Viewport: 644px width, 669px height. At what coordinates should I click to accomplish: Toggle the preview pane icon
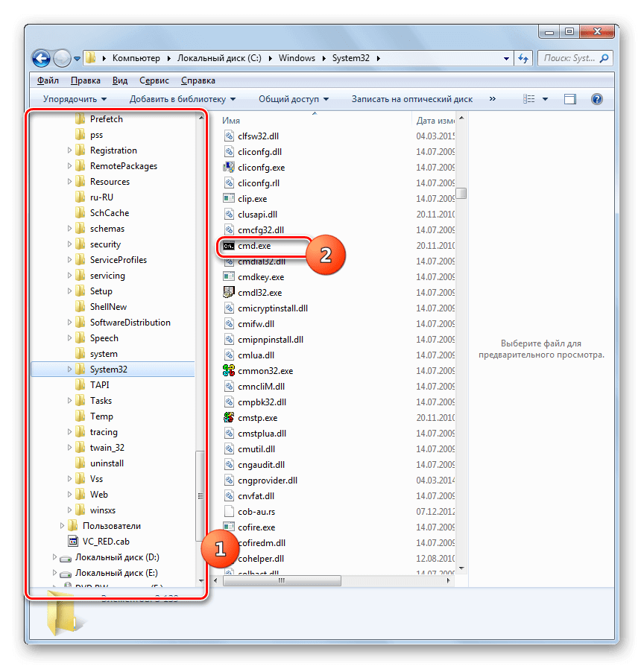(570, 99)
